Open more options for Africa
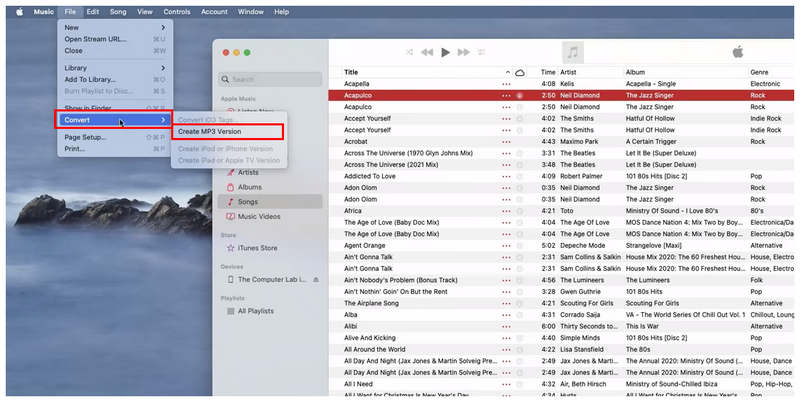Image resolution: width=800 pixels, height=402 pixels. click(x=506, y=211)
